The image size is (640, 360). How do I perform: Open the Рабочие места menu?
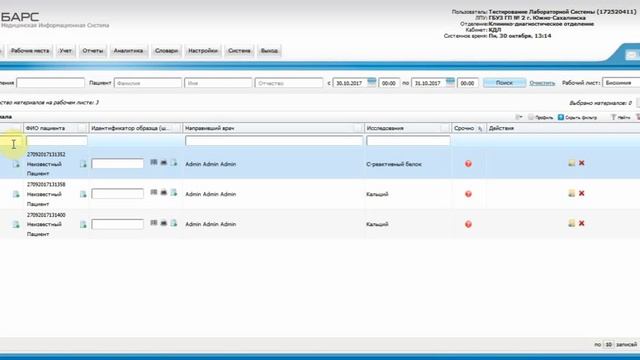(x=30, y=51)
